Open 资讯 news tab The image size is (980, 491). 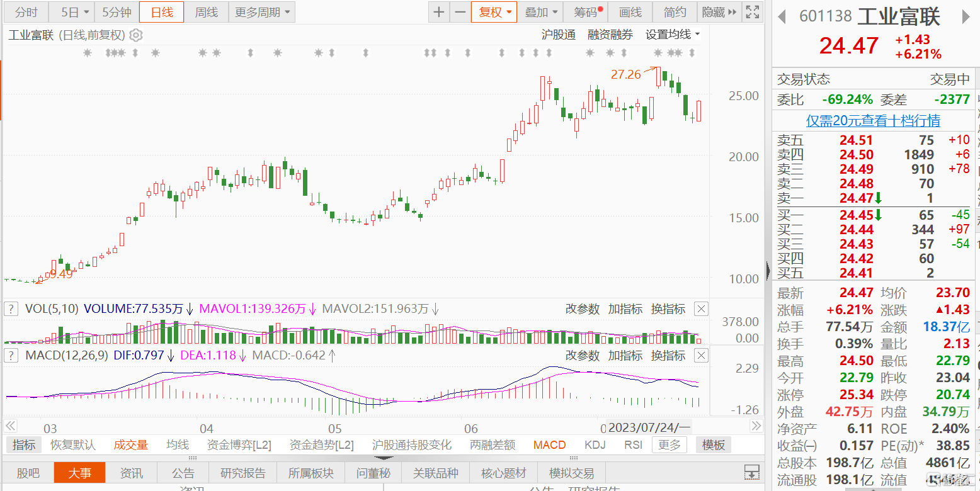pyautogui.click(x=132, y=473)
